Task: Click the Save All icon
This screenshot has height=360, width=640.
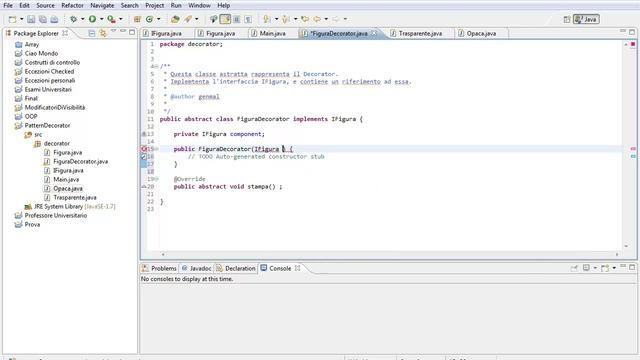Action: pyautogui.click(x=42, y=19)
